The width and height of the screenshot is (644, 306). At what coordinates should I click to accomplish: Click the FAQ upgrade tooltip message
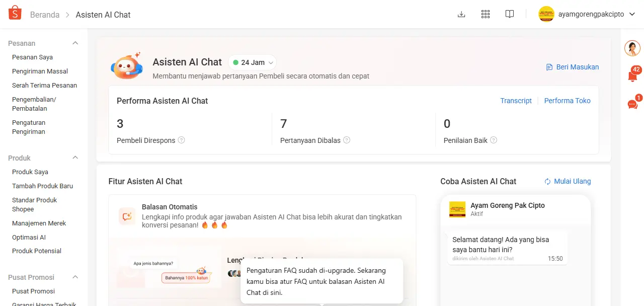321,281
